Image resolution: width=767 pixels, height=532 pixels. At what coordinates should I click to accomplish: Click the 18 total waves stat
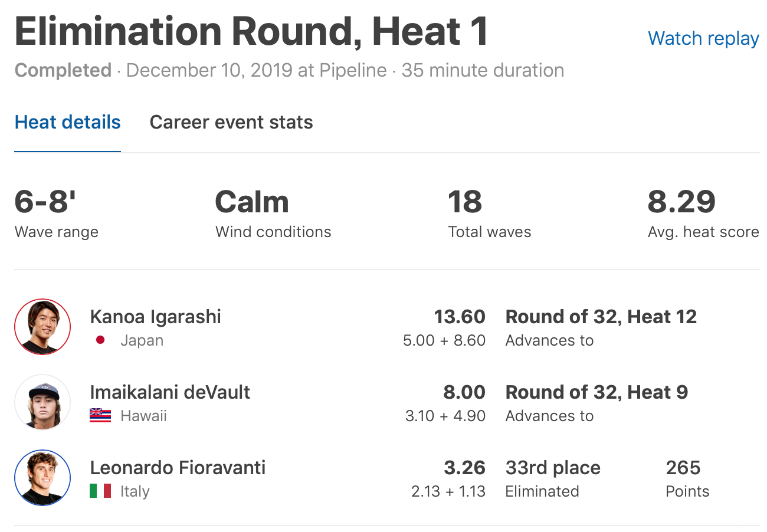(x=465, y=202)
